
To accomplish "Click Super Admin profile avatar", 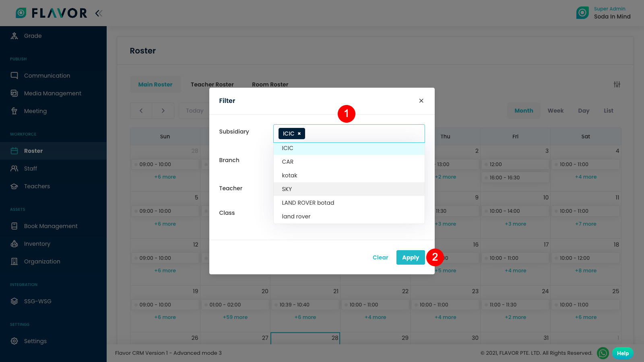I will click(x=582, y=13).
